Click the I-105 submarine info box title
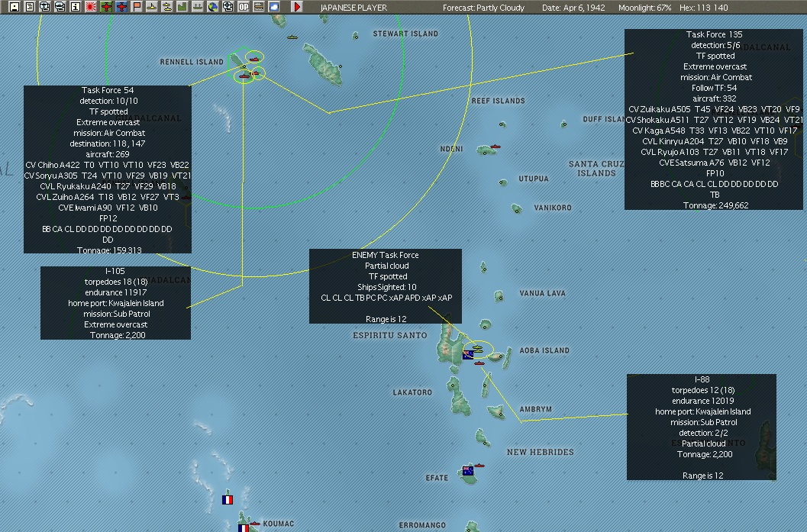 coord(115,271)
